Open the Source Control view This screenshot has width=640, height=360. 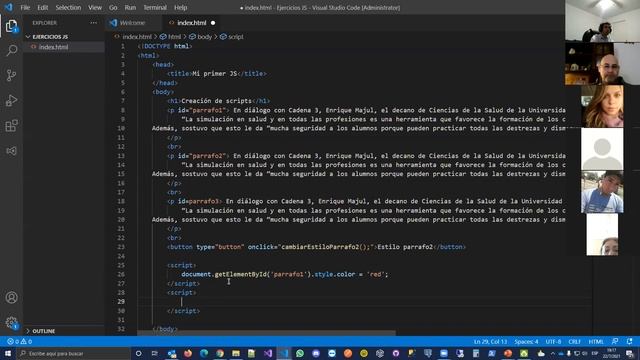[x=11, y=76]
